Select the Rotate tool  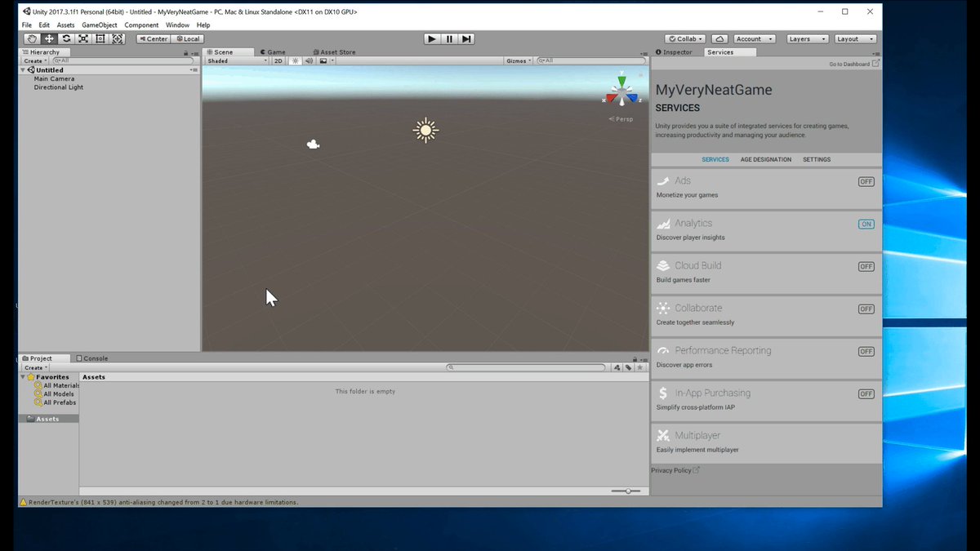[66, 38]
